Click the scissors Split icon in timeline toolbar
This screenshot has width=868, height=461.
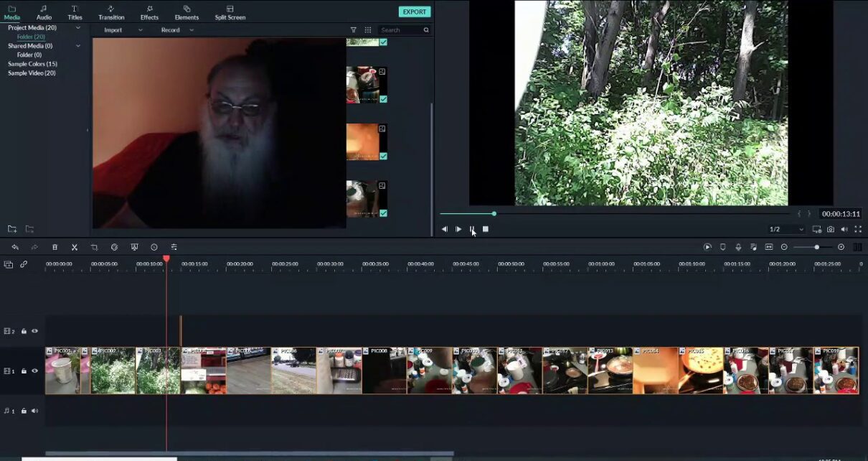coord(74,247)
